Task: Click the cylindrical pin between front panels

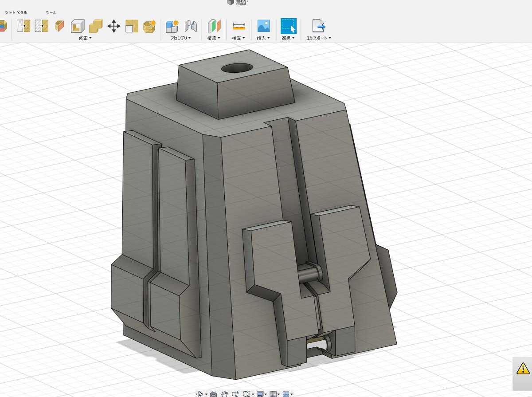Action: (310, 274)
